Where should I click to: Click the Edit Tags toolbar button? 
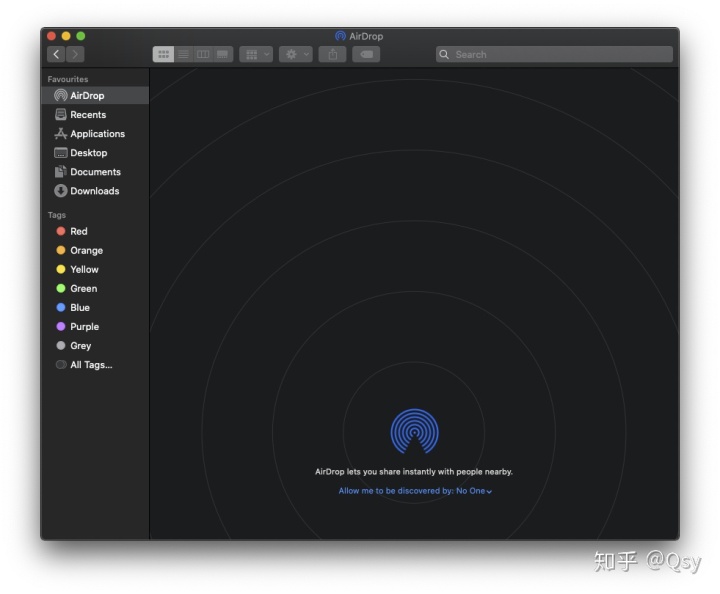(x=366, y=54)
